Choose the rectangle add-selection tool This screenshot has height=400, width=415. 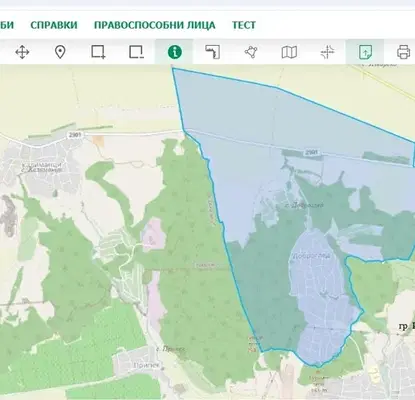click(98, 52)
